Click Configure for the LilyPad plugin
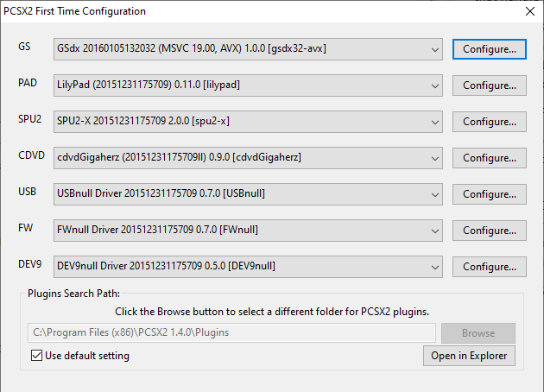 pyautogui.click(x=489, y=85)
